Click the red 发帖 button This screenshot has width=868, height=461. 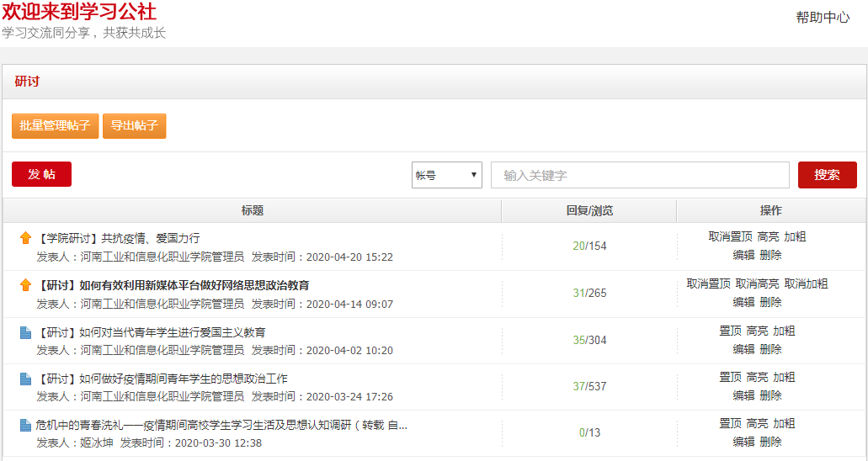[x=41, y=174]
